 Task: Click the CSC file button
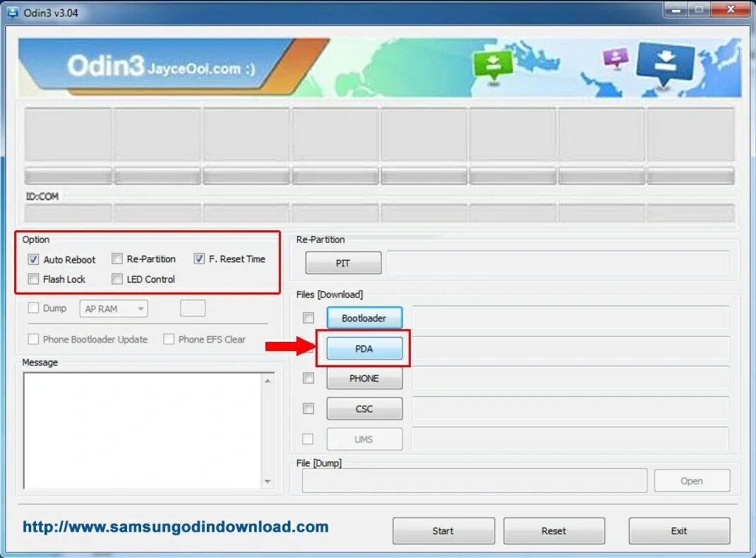tap(364, 409)
